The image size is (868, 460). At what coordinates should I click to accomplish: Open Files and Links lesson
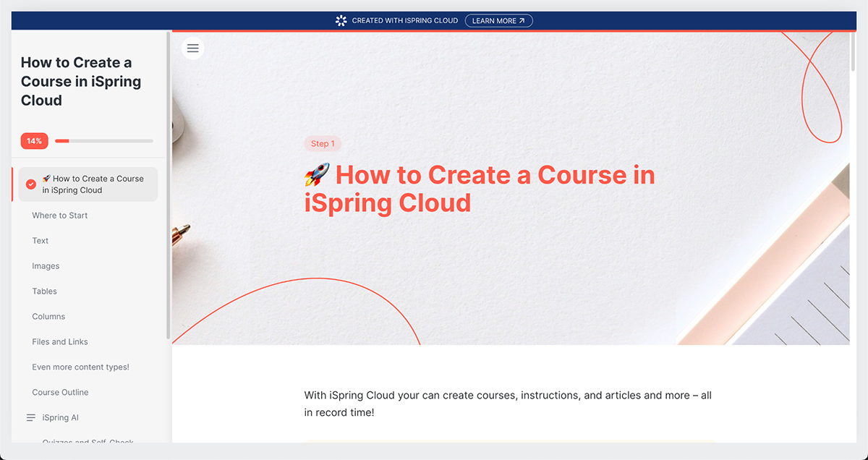[x=60, y=342]
